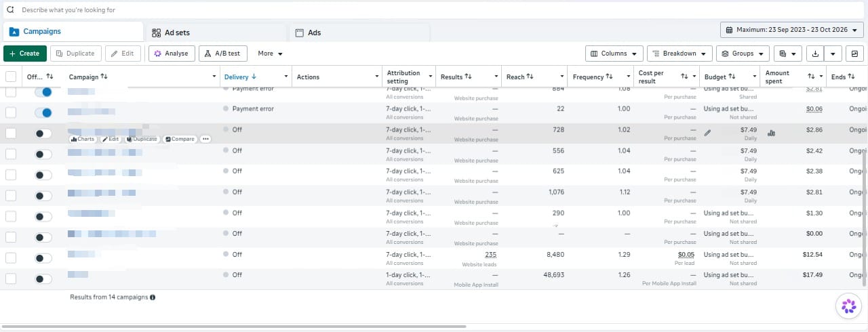Open the Breakdown dropdown
Viewport: 868px width, 332px height.
click(x=679, y=54)
